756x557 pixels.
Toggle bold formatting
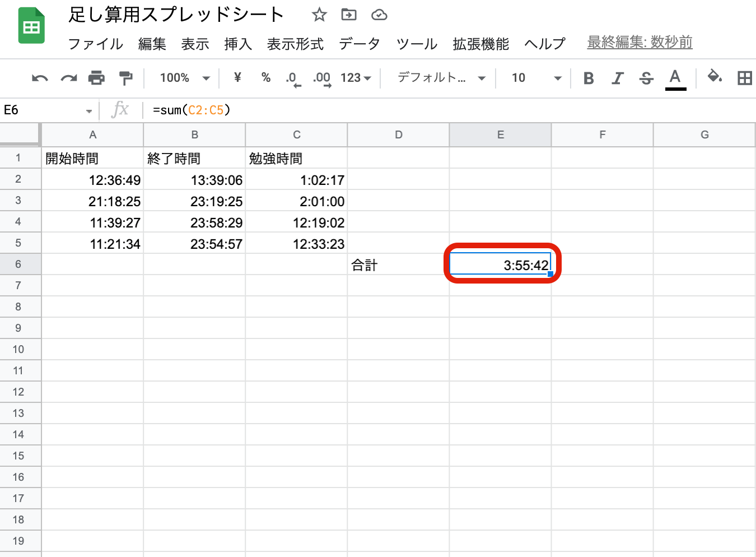pyautogui.click(x=589, y=78)
